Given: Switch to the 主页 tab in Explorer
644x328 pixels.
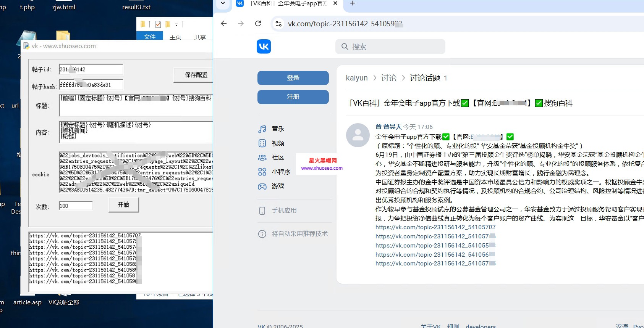Looking at the screenshot, I should (175, 37).
